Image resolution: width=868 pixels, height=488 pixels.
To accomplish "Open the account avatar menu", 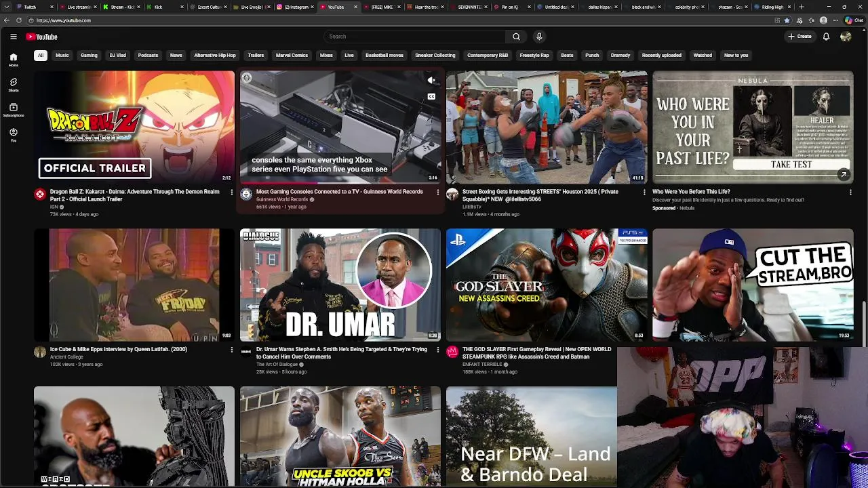I will pyautogui.click(x=846, y=37).
